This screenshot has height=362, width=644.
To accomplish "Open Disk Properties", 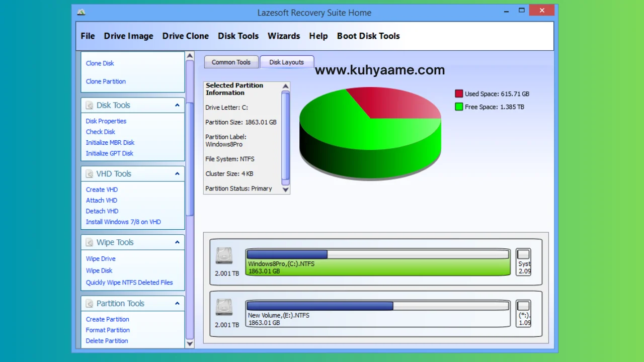I will (106, 121).
